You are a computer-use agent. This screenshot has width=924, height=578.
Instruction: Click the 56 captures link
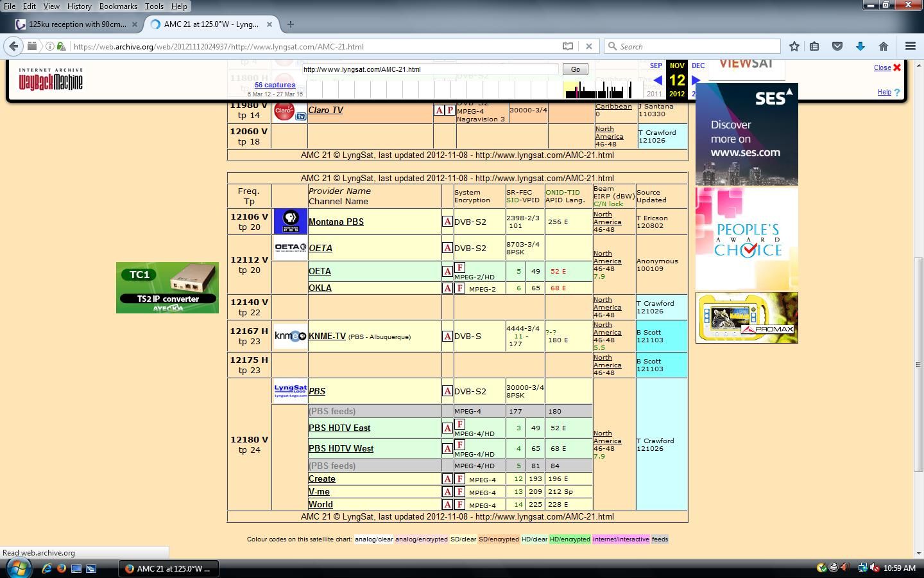pos(275,85)
